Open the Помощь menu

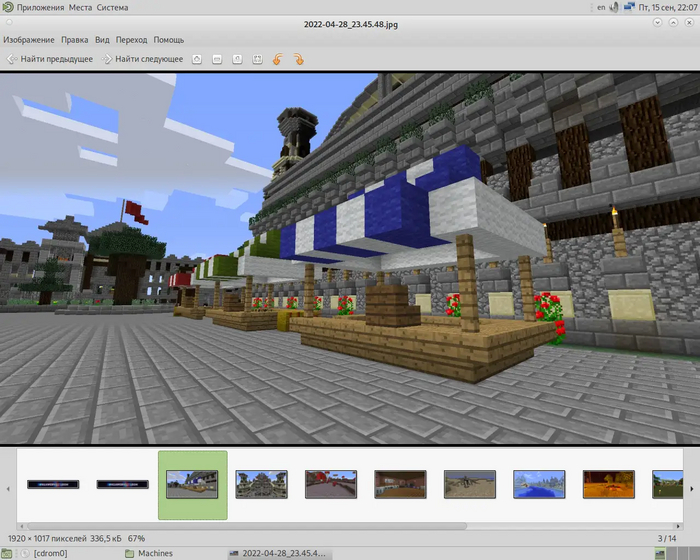(x=169, y=40)
